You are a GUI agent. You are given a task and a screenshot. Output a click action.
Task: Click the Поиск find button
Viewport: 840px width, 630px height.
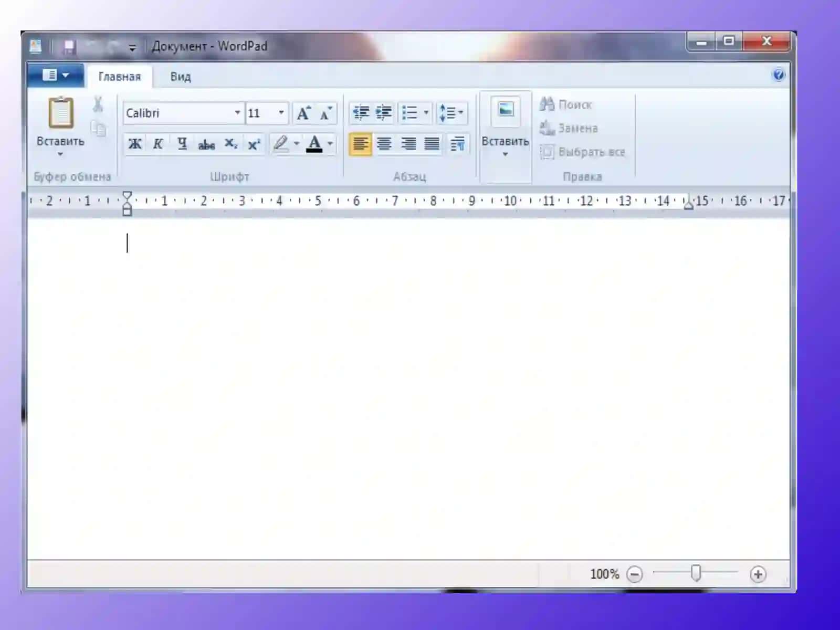(566, 104)
